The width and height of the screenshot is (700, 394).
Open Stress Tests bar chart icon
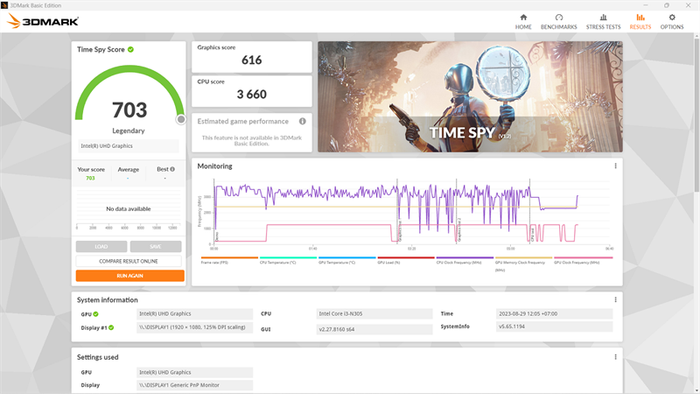pyautogui.click(x=603, y=17)
